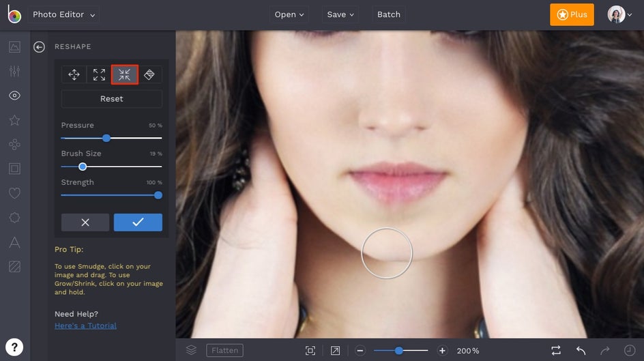Image resolution: width=644 pixels, height=361 pixels.
Task: Click the fit-to-screen icon
Action: [x=310, y=350]
